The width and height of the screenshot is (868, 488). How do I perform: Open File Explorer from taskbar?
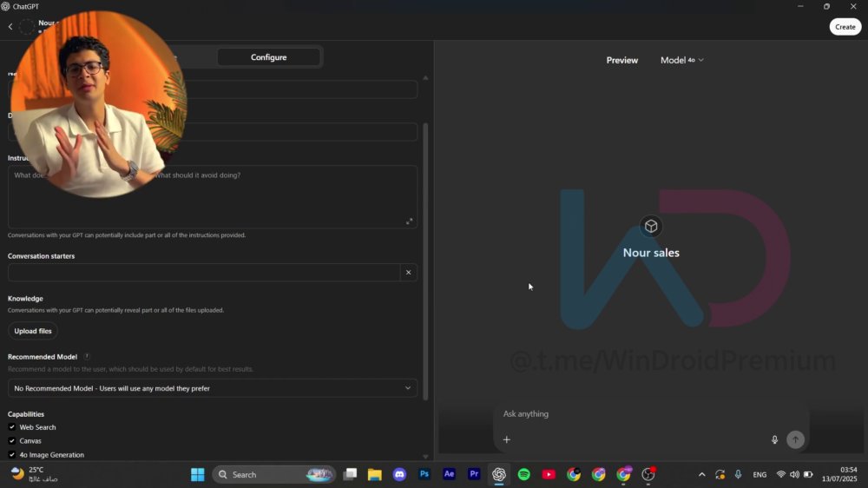[x=375, y=475]
